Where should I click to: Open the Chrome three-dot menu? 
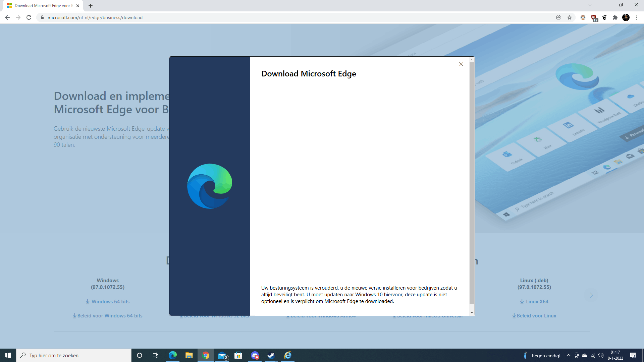(637, 17)
